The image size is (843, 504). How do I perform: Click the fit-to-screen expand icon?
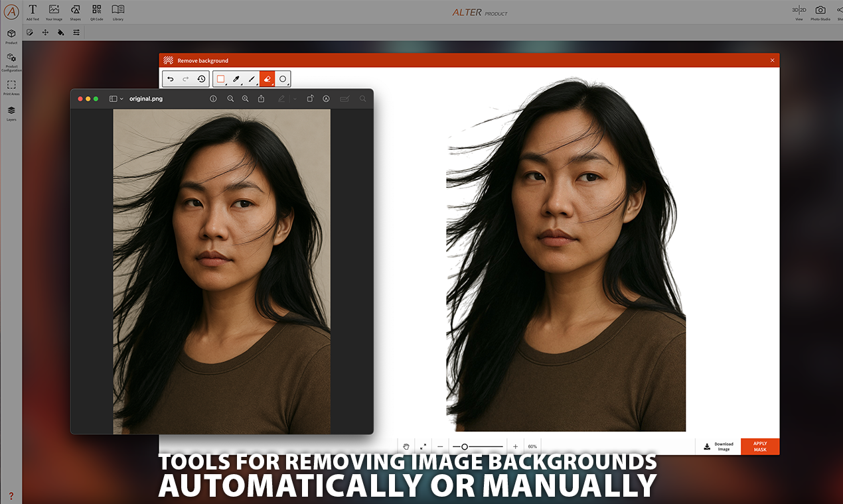pyautogui.click(x=423, y=446)
